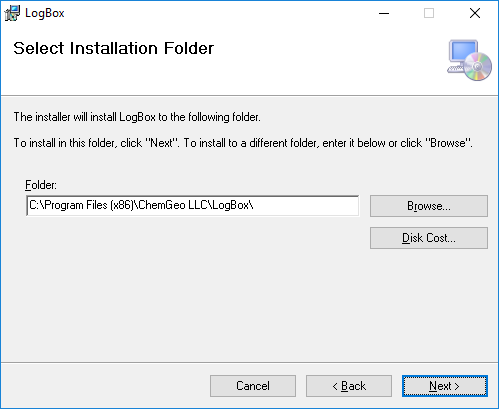Close the LogBox setup dialog
The width and height of the screenshot is (499, 409).
pos(475,13)
